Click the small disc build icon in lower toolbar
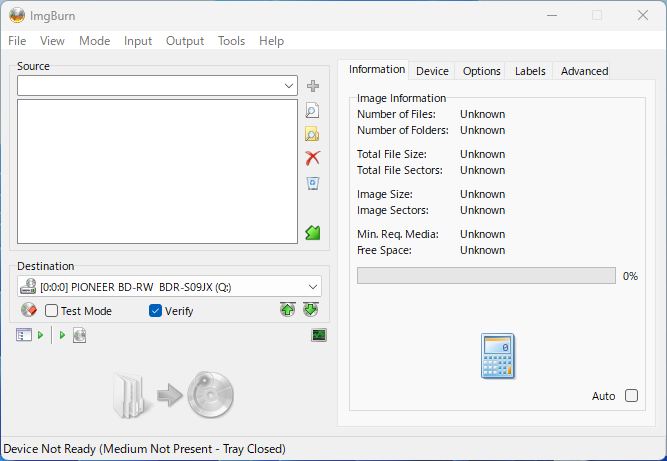The image size is (667, 461). 80,335
